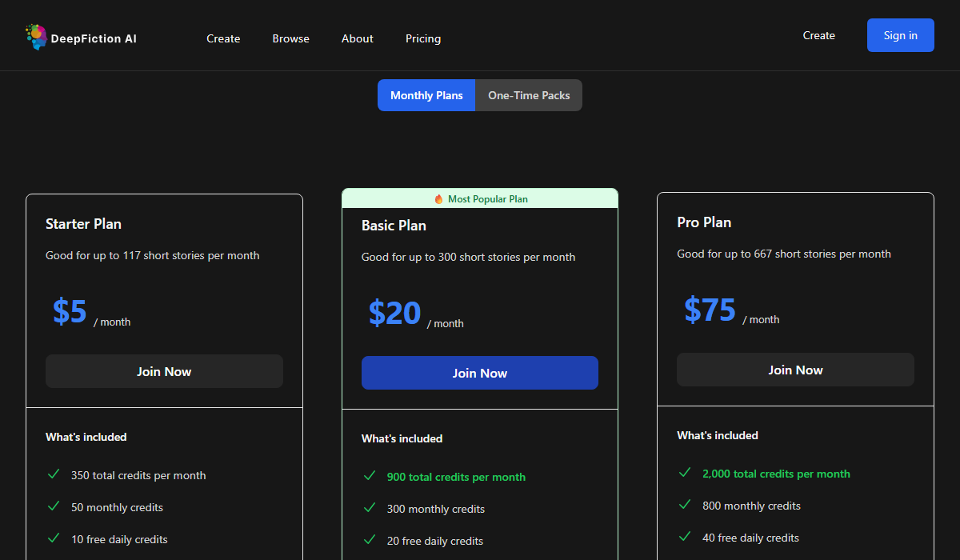Click the Create link beside Sign in
This screenshot has height=560, width=960.
818,35
